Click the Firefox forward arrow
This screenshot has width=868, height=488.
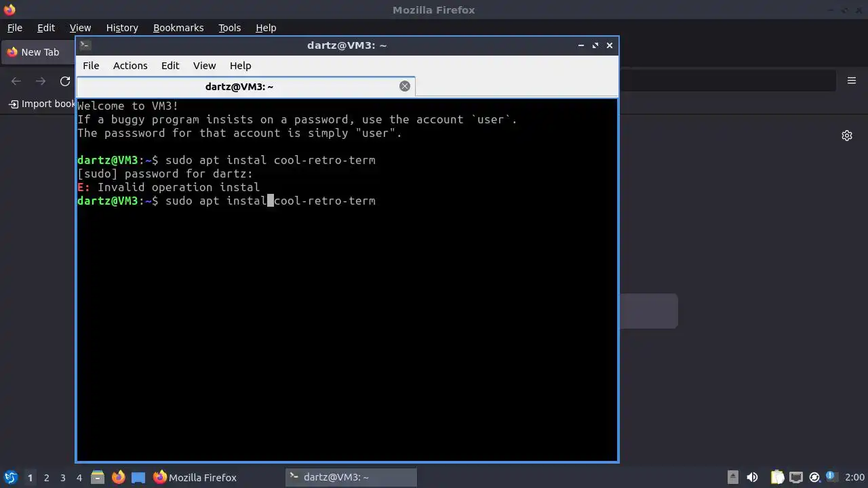click(x=41, y=81)
